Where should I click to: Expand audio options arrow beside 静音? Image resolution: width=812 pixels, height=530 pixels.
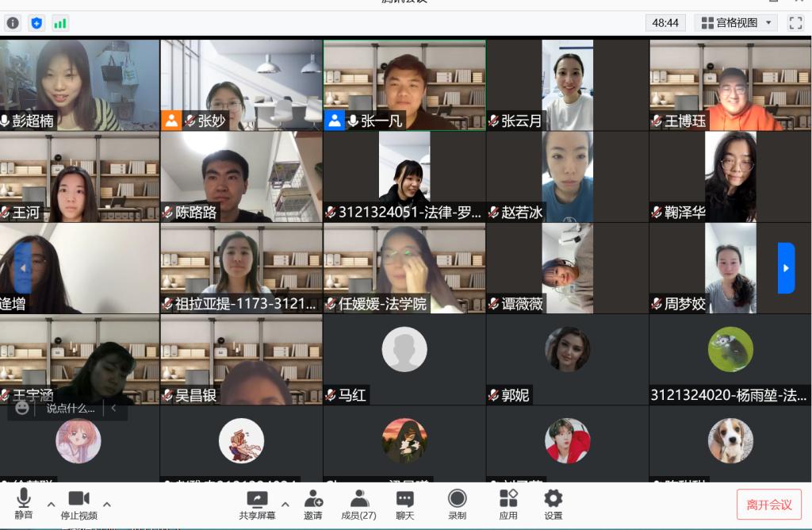coord(52,504)
